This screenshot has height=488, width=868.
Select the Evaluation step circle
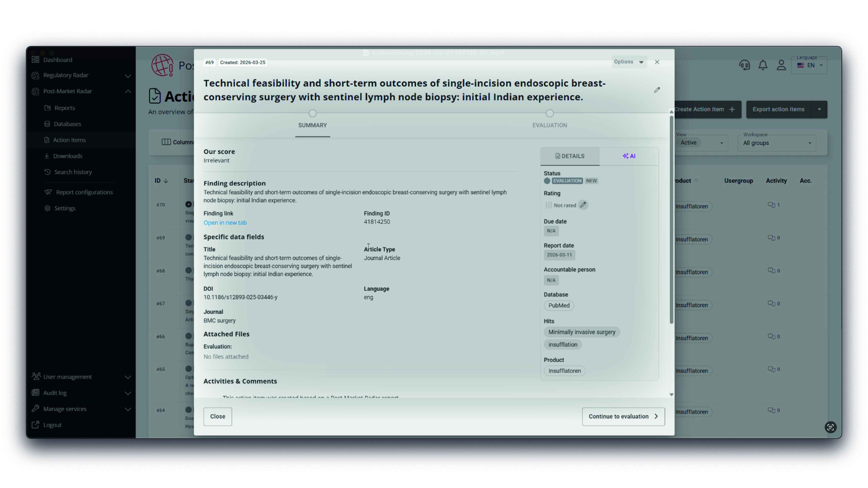point(550,113)
